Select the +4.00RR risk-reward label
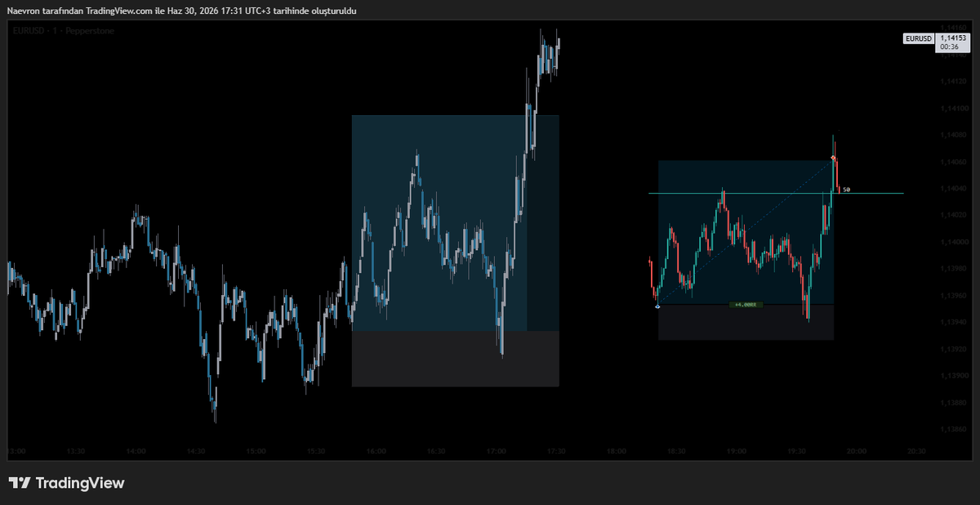Screen dimensions: 980x505 [746, 305]
